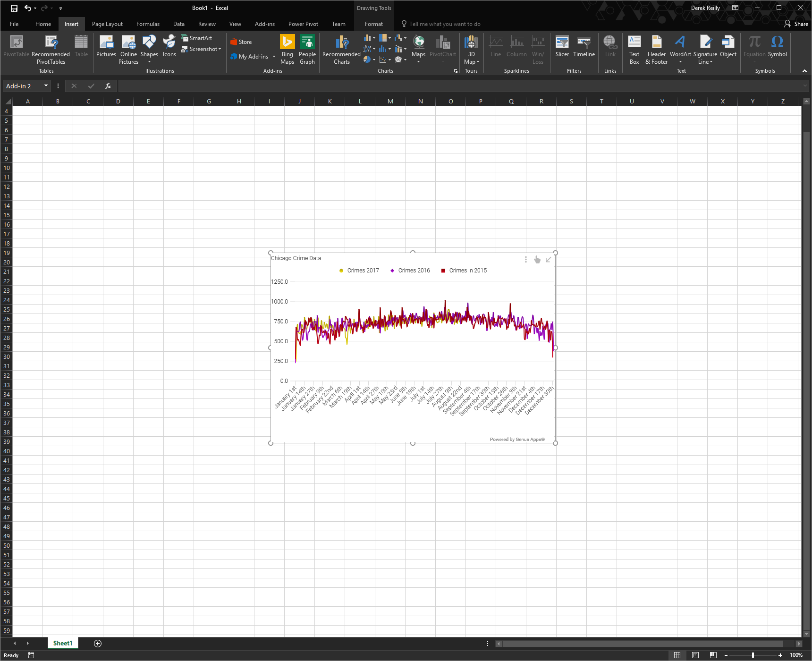
Task: Expand the formula bar chevron
Action: point(805,86)
